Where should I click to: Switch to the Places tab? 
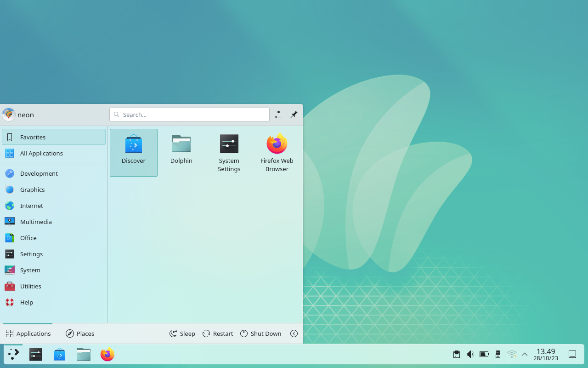point(79,333)
